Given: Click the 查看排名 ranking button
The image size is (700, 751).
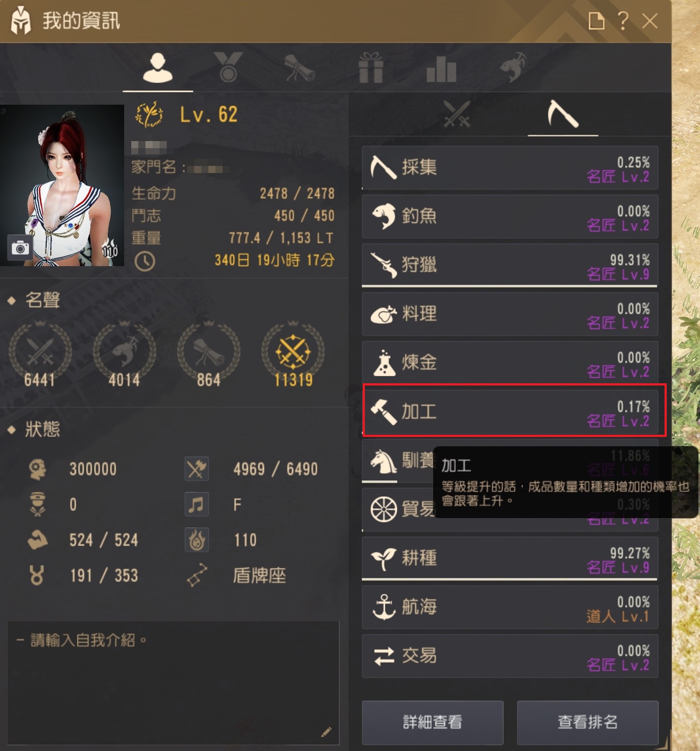Looking at the screenshot, I should click(587, 722).
